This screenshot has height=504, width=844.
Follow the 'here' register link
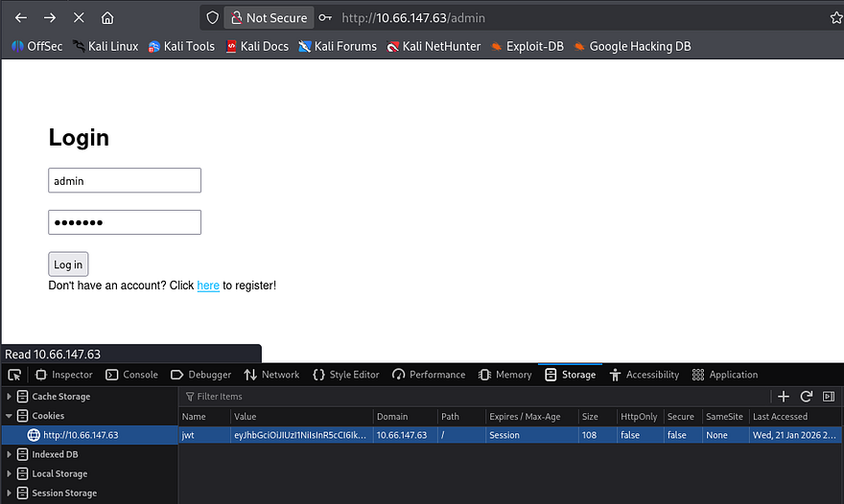tap(208, 286)
